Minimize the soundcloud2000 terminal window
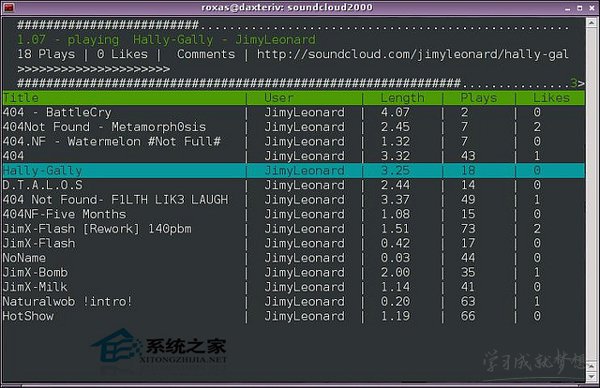Screen dimensions: 600x388 [x=567, y=8]
